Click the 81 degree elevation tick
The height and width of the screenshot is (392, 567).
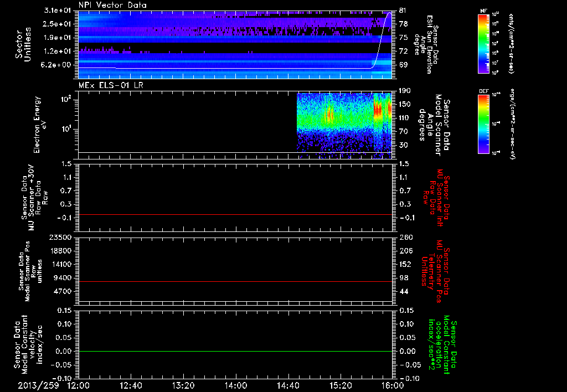tap(403, 11)
